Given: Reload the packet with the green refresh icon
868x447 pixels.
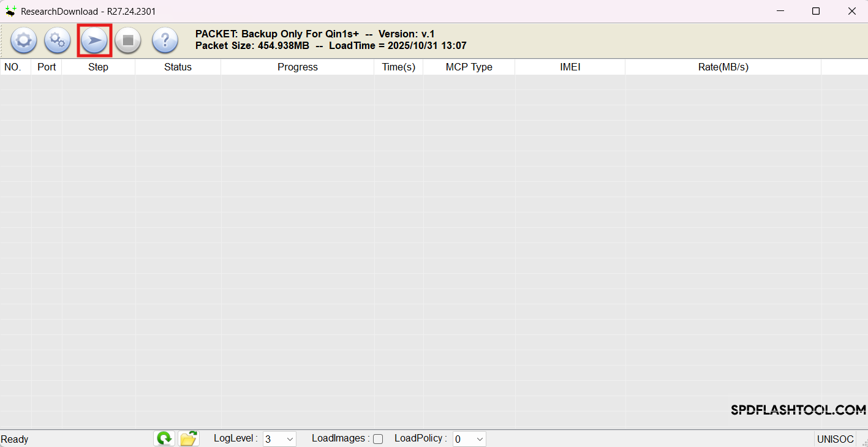Looking at the screenshot, I should (x=164, y=438).
